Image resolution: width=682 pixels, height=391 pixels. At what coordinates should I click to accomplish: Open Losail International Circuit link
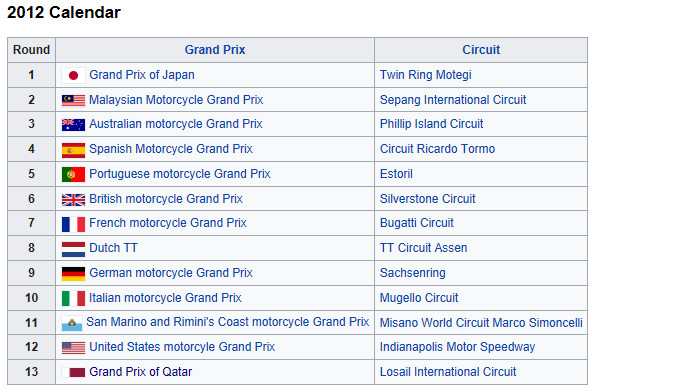[x=448, y=372]
